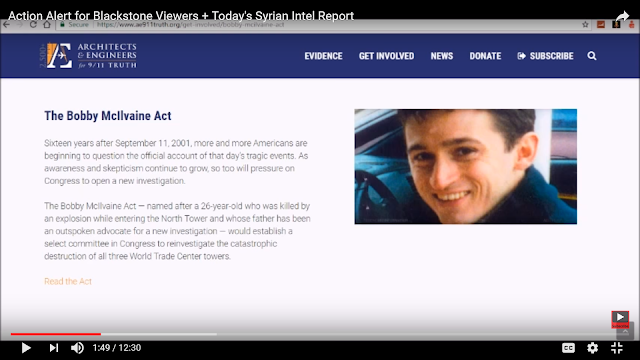This screenshot has height=360, width=640.
Task: Open the Get Involved menu
Action: [387, 56]
